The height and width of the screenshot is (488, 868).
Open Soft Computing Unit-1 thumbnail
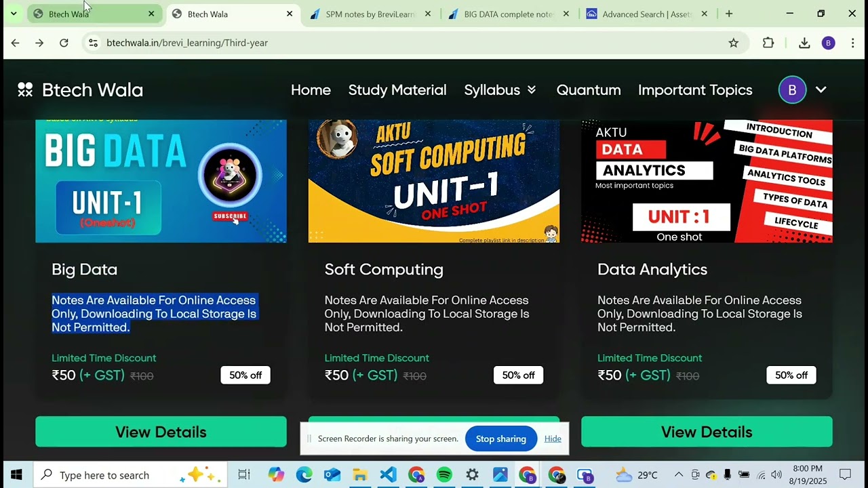(434, 181)
